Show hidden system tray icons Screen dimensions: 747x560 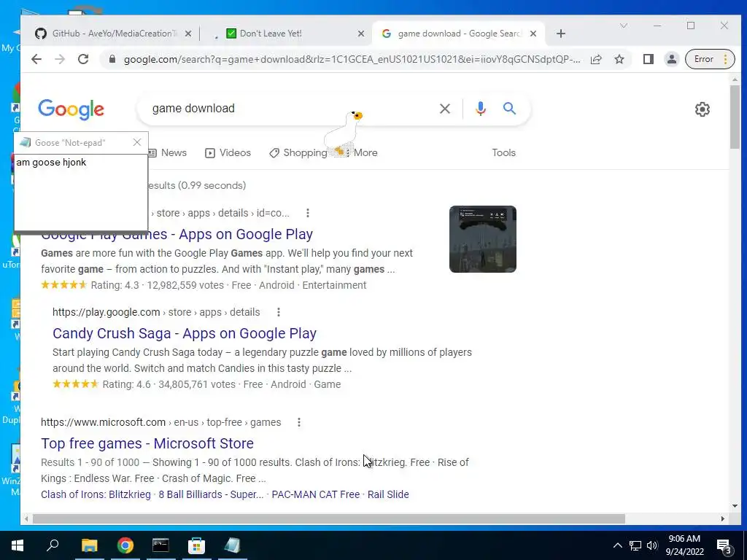click(x=617, y=545)
